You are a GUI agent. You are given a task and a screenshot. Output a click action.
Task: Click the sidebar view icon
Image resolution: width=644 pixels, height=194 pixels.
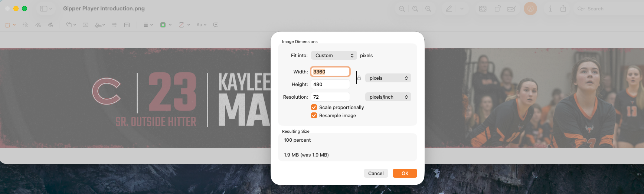point(43,9)
